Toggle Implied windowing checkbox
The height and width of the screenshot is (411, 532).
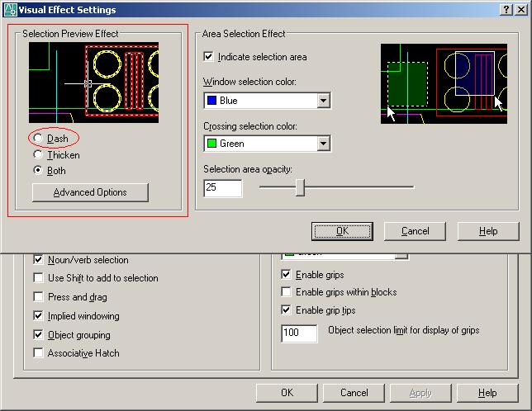(x=38, y=316)
